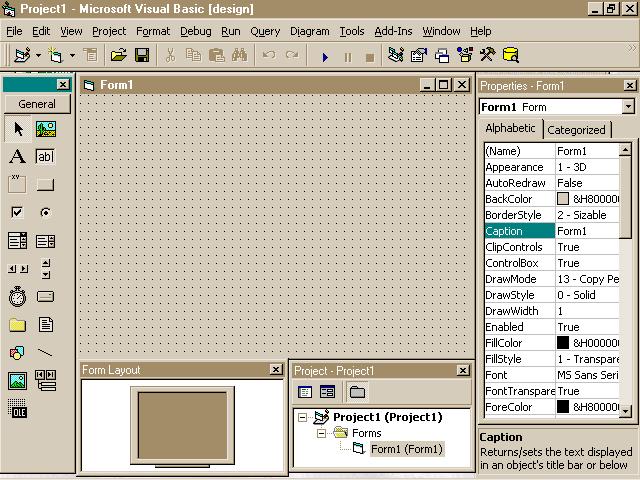The image size is (640, 480).
Task: Open the Menu Editor toolbar icon
Action: (x=91, y=55)
